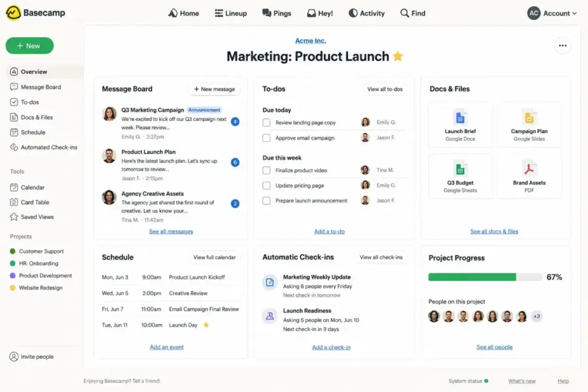Select the Schedule sidebar icon

tap(14, 132)
